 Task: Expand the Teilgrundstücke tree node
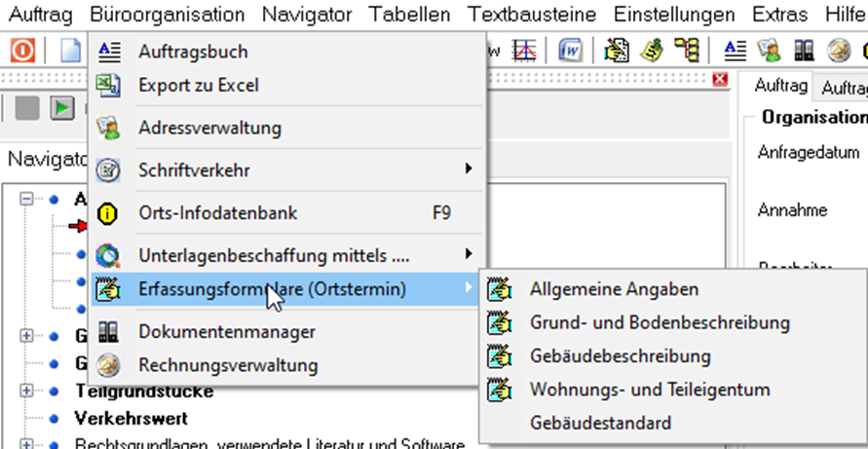pyautogui.click(x=26, y=391)
